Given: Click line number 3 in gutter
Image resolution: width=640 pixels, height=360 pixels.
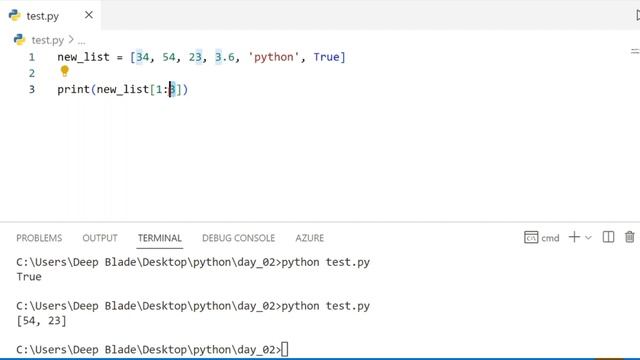Looking at the screenshot, I should pyautogui.click(x=32, y=89).
